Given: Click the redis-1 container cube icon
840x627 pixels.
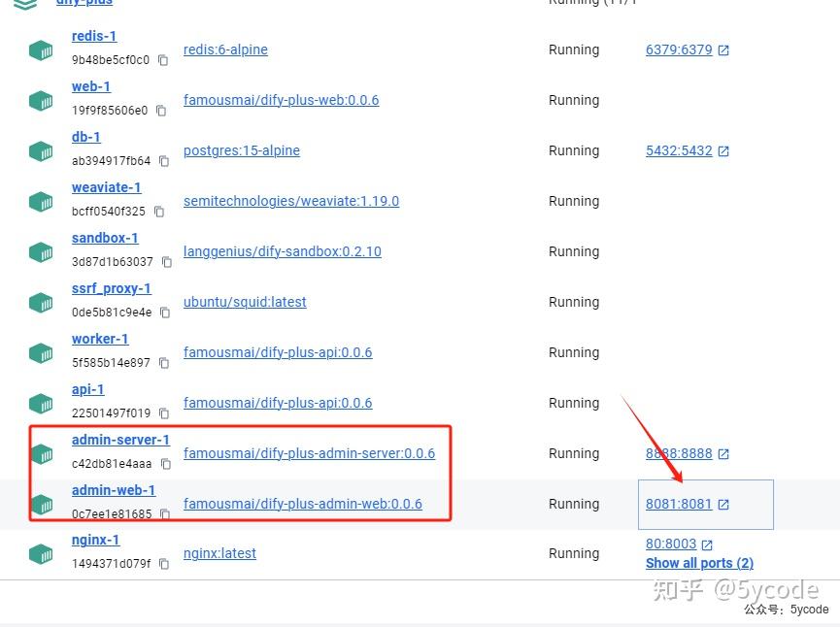Looking at the screenshot, I should coord(41,50).
